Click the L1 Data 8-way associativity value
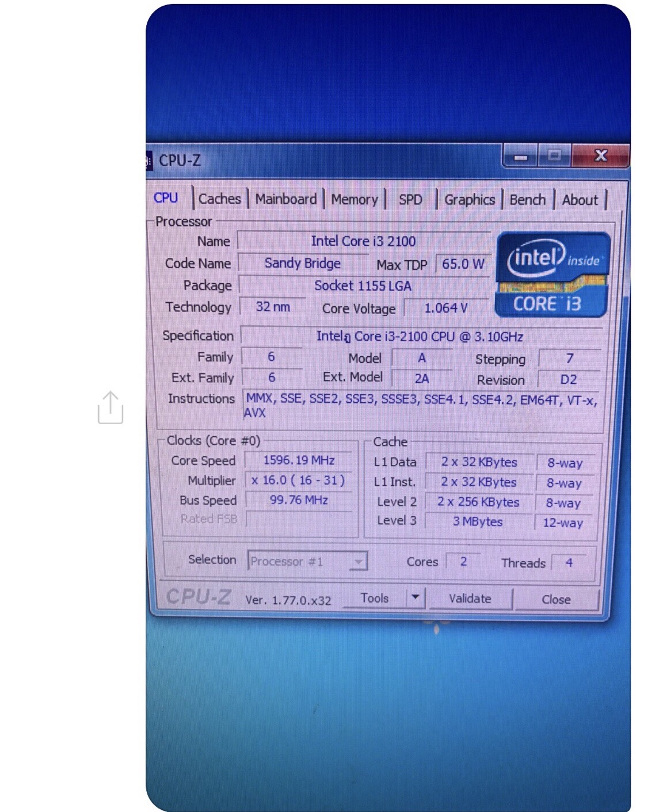This screenshot has width=663, height=812. (x=565, y=463)
